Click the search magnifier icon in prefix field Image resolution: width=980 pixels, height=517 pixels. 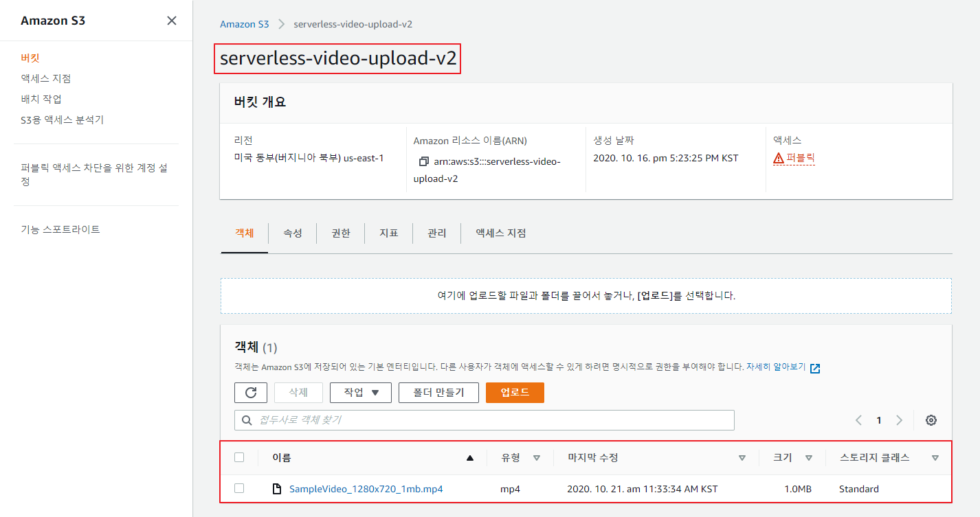[246, 420]
